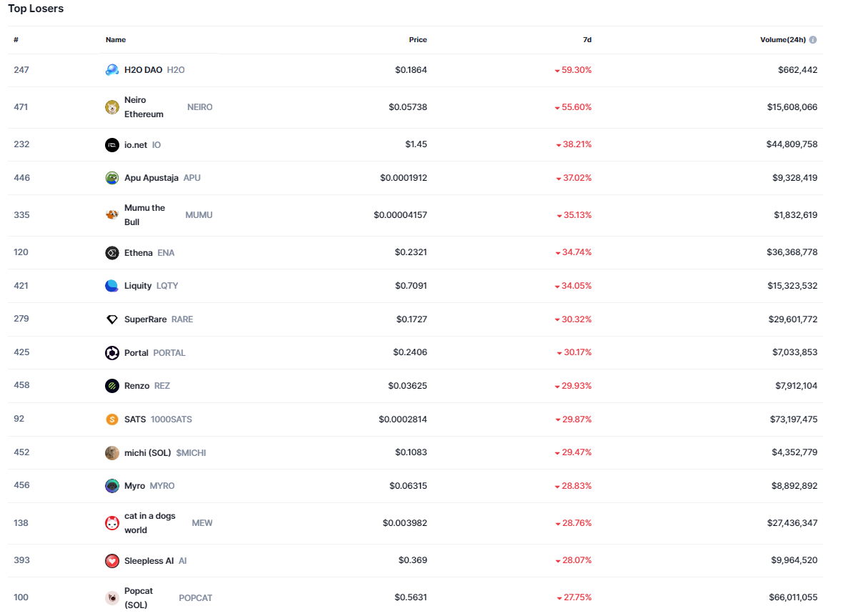The width and height of the screenshot is (866, 616).
Task: Click the Mumu the Bull name link
Action: 144,215
